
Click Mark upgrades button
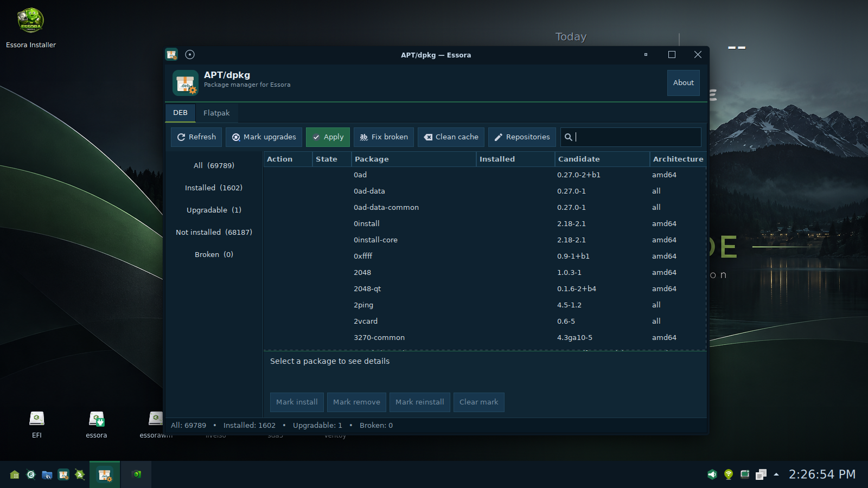(264, 137)
